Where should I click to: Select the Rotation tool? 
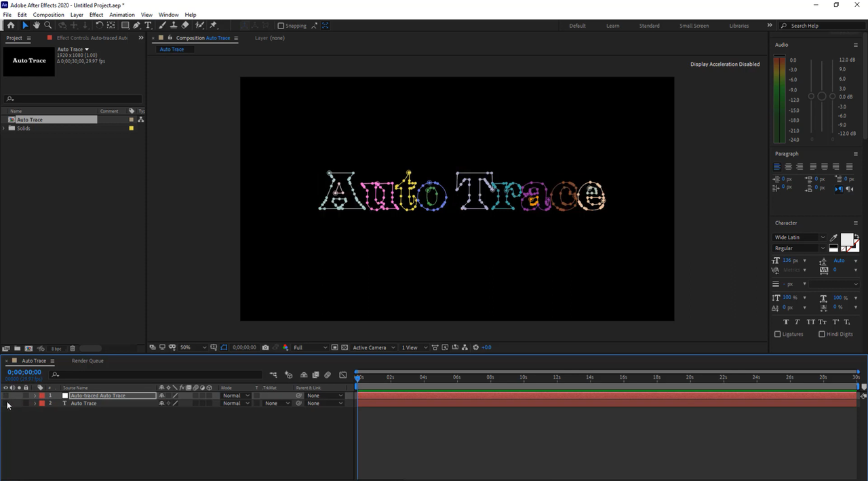[x=100, y=25]
